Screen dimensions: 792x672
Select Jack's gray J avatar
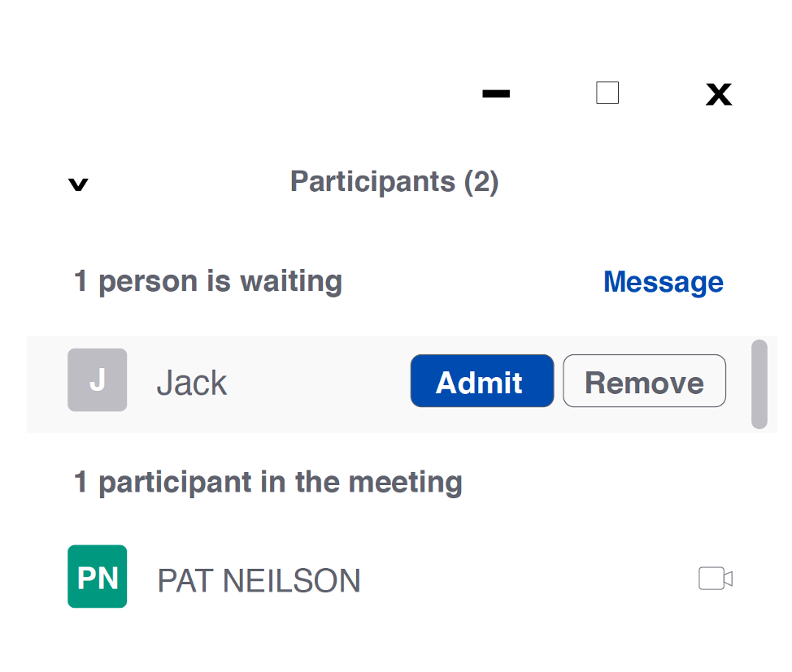(x=97, y=379)
